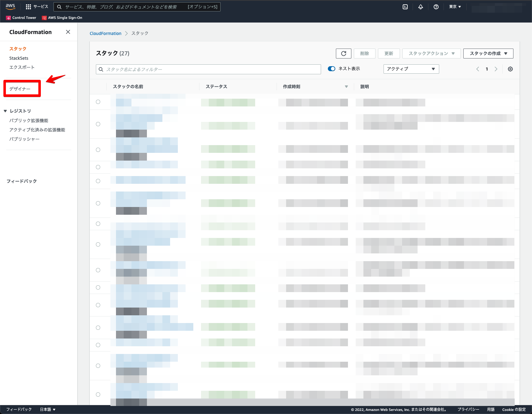
Task: Open the アクティブ status filter dropdown
Action: click(x=411, y=69)
